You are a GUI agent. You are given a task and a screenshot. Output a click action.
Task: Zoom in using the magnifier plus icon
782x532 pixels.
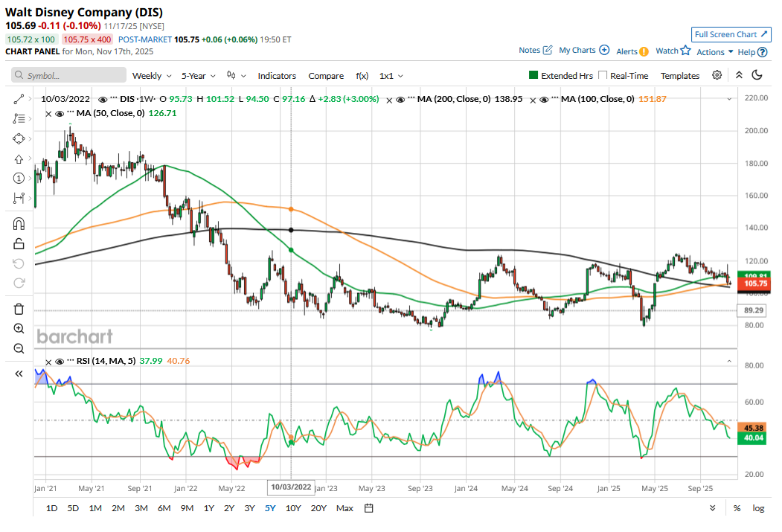pos(19,329)
